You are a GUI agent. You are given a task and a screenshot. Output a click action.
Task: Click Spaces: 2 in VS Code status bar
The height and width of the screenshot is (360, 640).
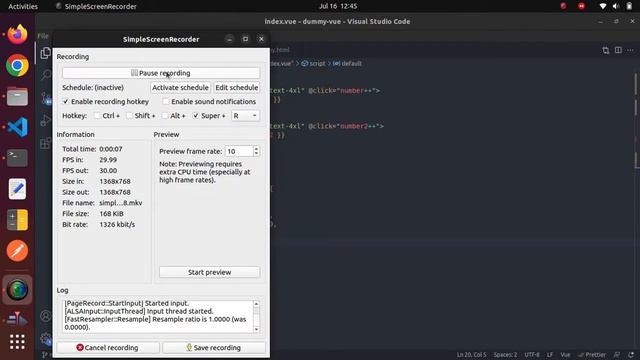(505, 355)
